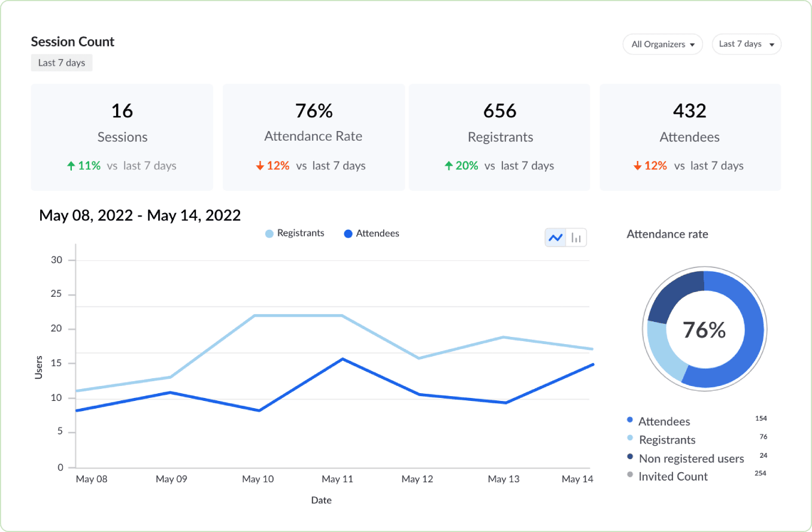The image size is (812, 532).
Task: Click the May 11 peak on Attendees line
Action: 342,358
